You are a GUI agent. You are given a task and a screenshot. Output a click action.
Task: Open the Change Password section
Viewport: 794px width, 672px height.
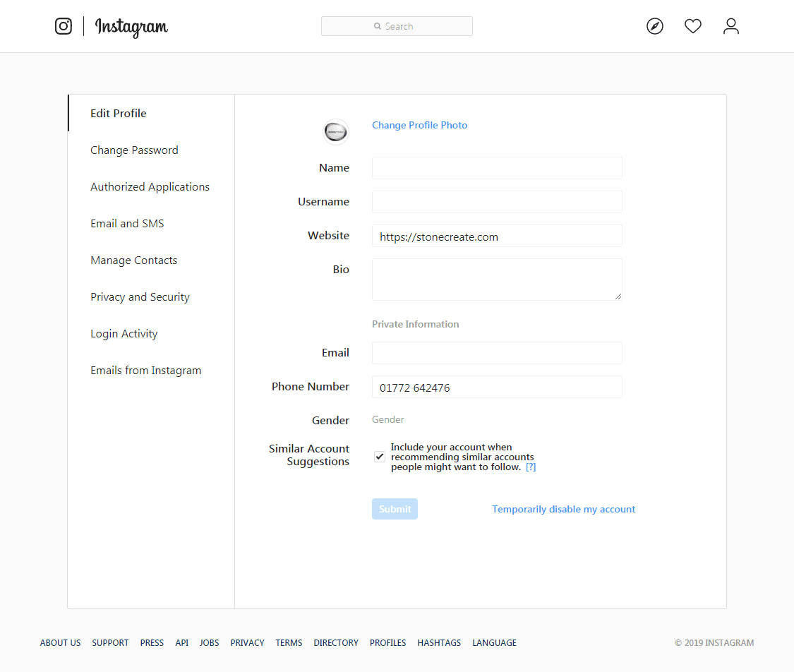[134, 150]
